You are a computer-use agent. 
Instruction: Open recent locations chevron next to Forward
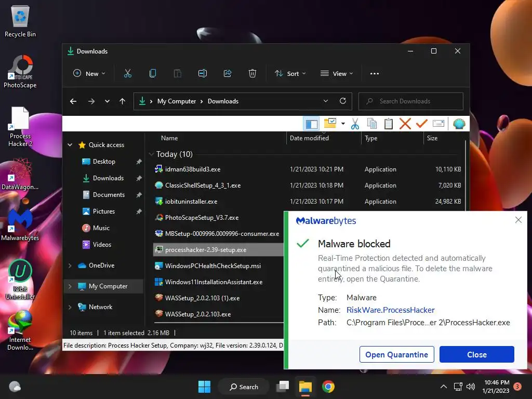[107, 101]
